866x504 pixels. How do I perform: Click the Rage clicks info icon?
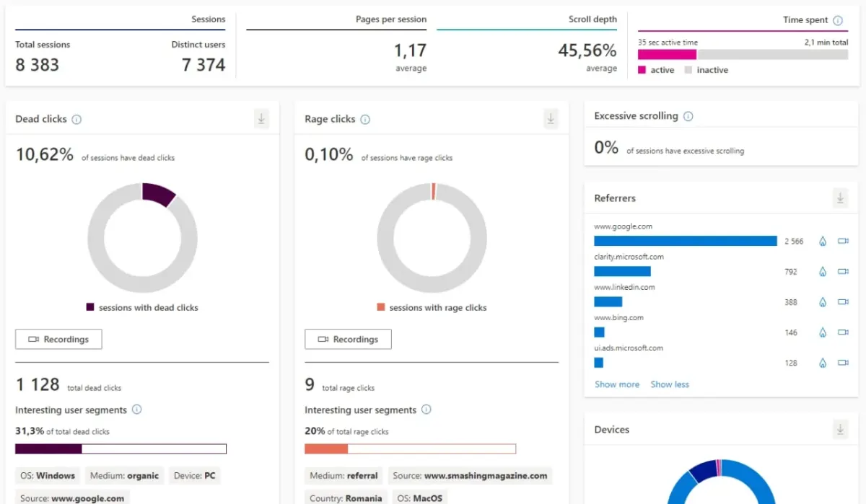365,120
